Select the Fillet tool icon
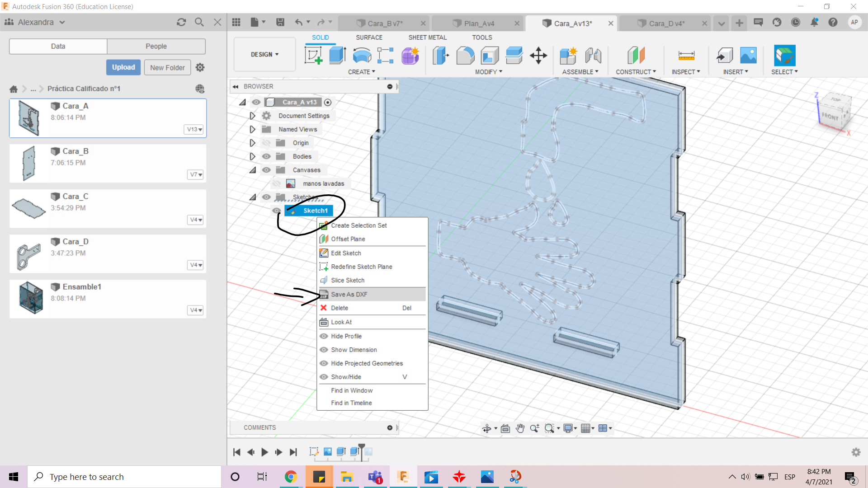The width and height of the screenshot is (868, 488). (465, 56)
